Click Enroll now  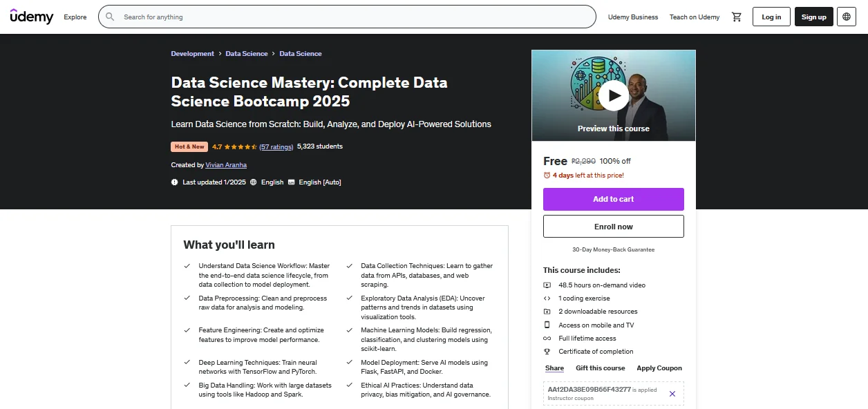[x=614, y=227]
